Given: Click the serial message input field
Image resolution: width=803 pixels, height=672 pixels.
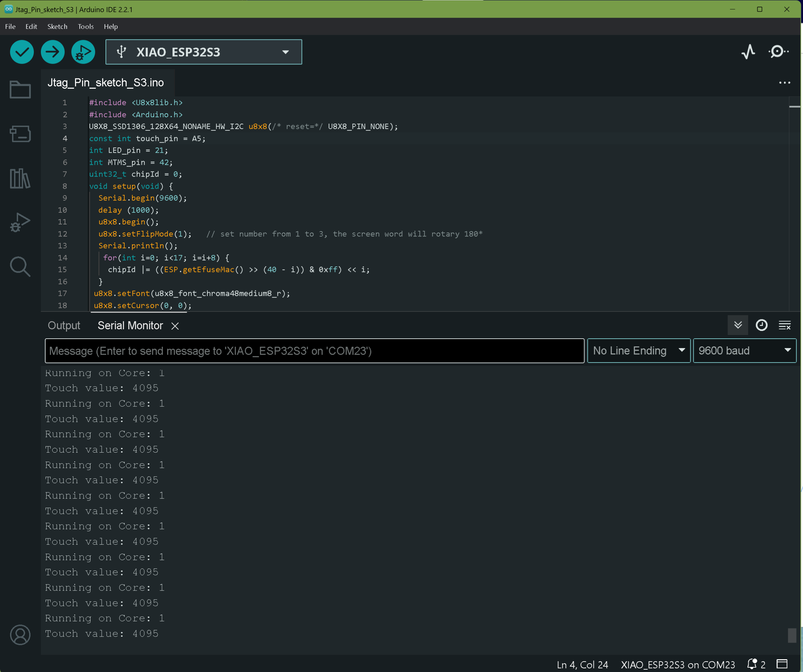Looking at the screenshot, I should (314, 350).
